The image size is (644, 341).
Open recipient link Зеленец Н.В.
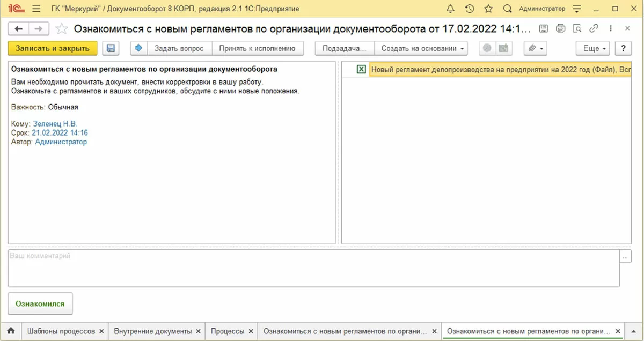pos(55,124)
